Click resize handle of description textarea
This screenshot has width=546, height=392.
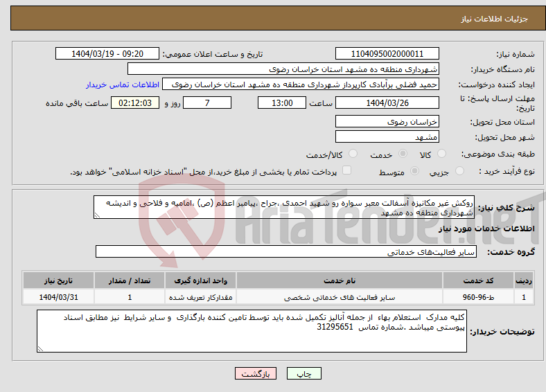click(97, 215)
